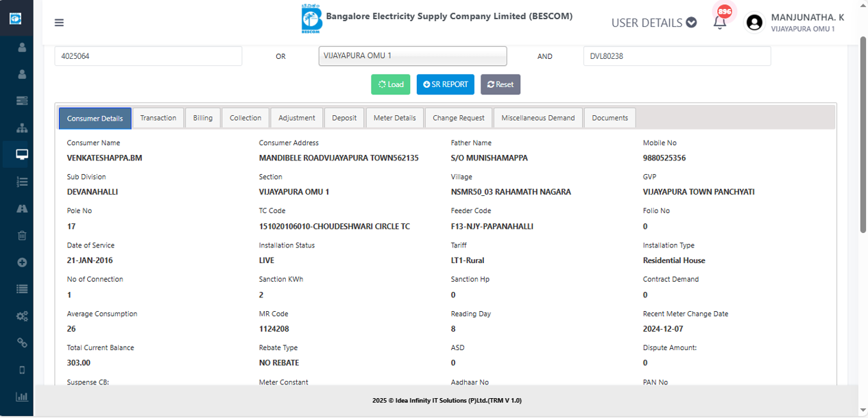The height and width of the screenshot is (418, 868).
Task: Open the Adjustment tab
Action: [x=297, y=118]
